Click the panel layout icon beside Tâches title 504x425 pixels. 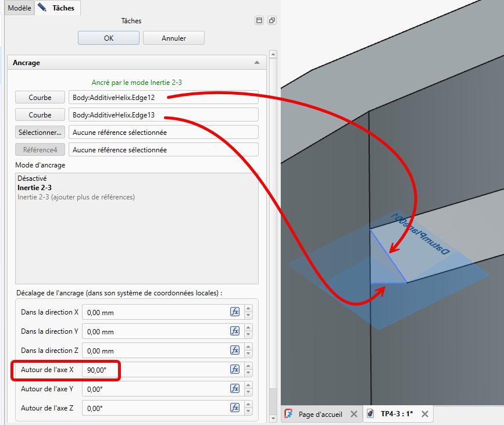click(259, 20)
